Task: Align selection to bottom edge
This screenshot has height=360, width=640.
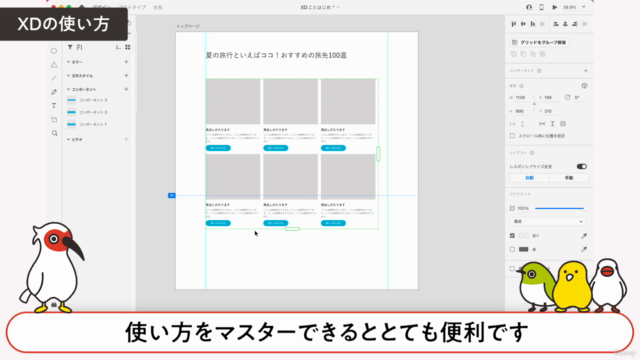Action: [533, 24]
